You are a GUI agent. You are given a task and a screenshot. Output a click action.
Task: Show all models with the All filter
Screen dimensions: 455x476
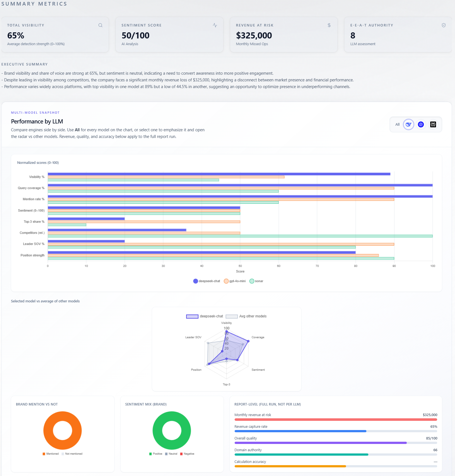397,125
